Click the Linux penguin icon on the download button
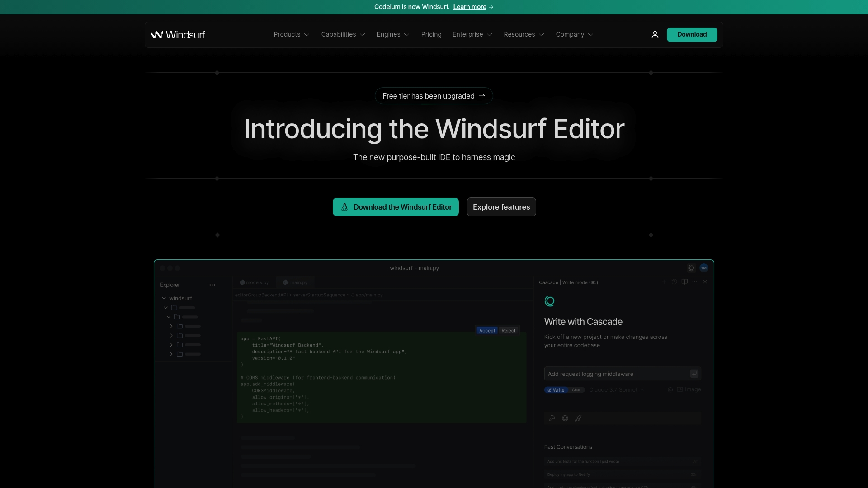This screenshot has height=488, width=868. click(x=344, y=207)
